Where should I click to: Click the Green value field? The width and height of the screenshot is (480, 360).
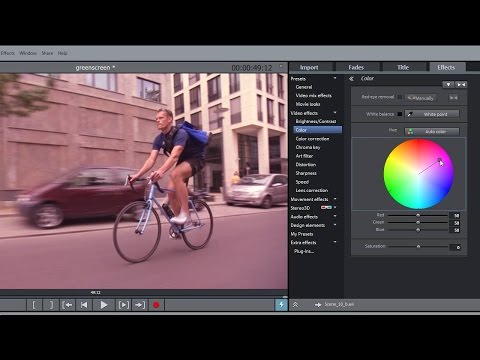(455, 223)
